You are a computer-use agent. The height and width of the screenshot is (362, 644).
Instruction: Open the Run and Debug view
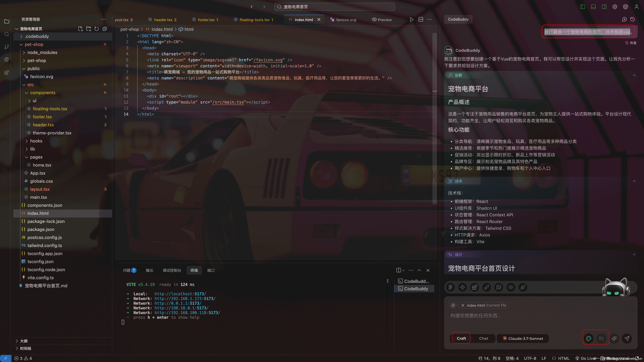[x=7, y=60]
